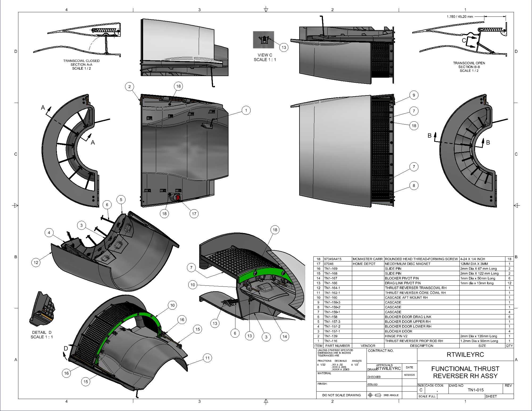The image size is (532, 411).
Task: Select balloon 8 on the lower cascade
Action: (x=414, y=185)
